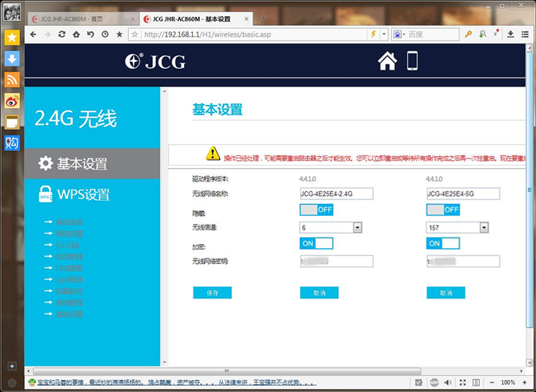Click the 百度 search box
Image resolution: width=536 pixels, height=392 pixels.
click(x=433, y=34)
